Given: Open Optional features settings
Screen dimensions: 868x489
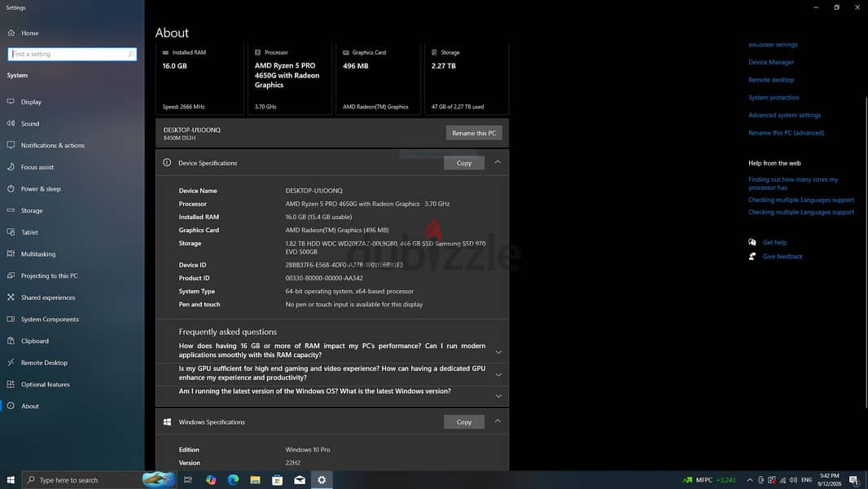Looking at the screenshot, I should click(x=46, y=385).
